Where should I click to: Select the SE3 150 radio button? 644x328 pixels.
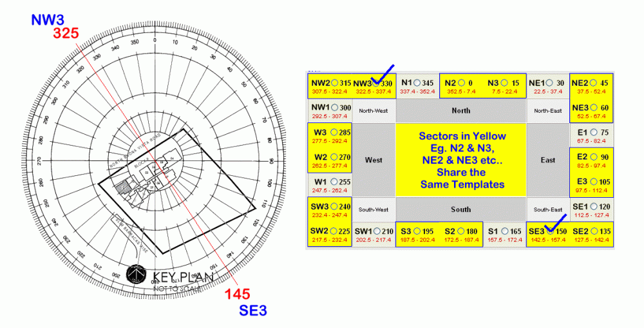click(549, 231)
